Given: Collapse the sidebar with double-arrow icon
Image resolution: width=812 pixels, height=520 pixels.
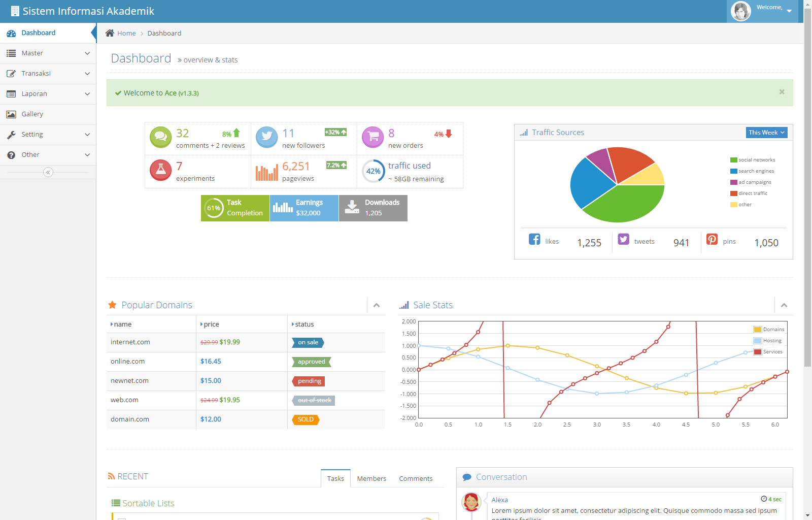Looking at the screenshot, I should [x=48, y=172].
